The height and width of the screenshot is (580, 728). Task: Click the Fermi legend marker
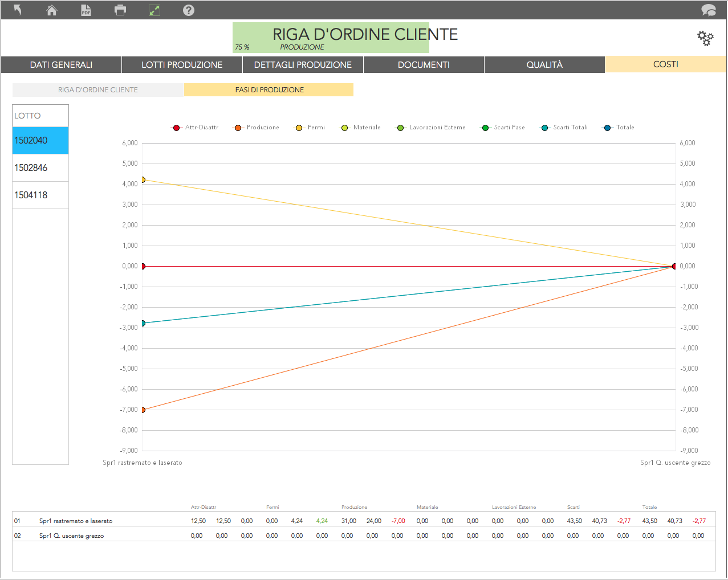click(x=299, y=128)
